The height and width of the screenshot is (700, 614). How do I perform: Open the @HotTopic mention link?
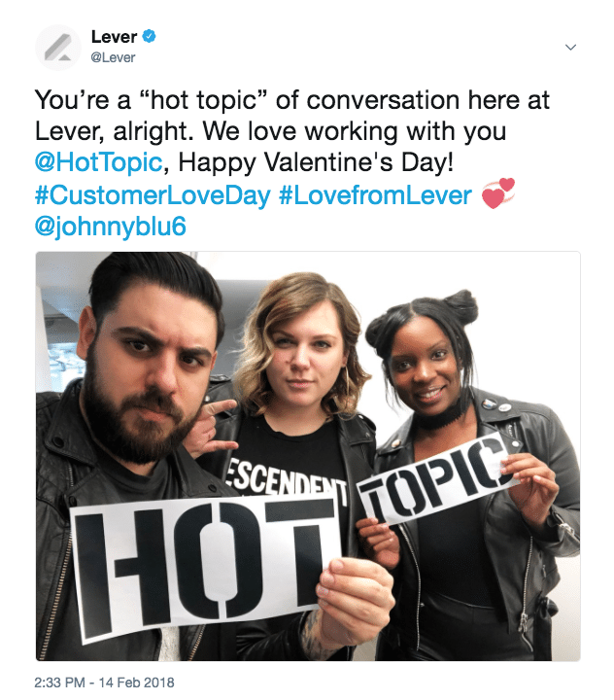[x=98, y=161]
